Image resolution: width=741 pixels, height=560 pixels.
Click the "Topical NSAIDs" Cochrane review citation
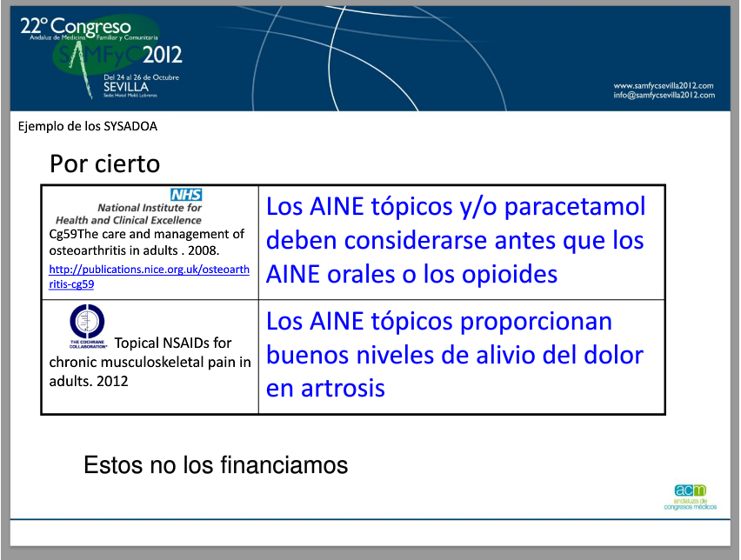(150, 361)
